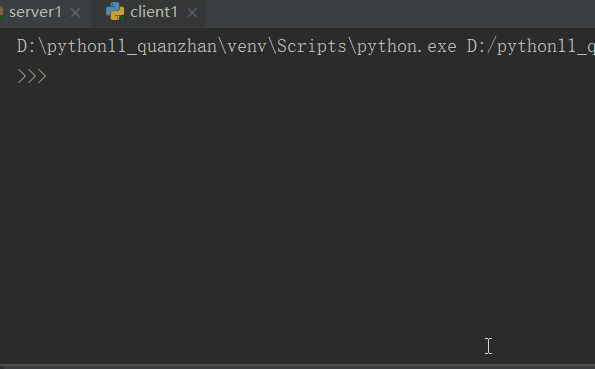The image size is (595, 369).
Task: Click the D:/python11 script path argument
Action: point(531,47)
